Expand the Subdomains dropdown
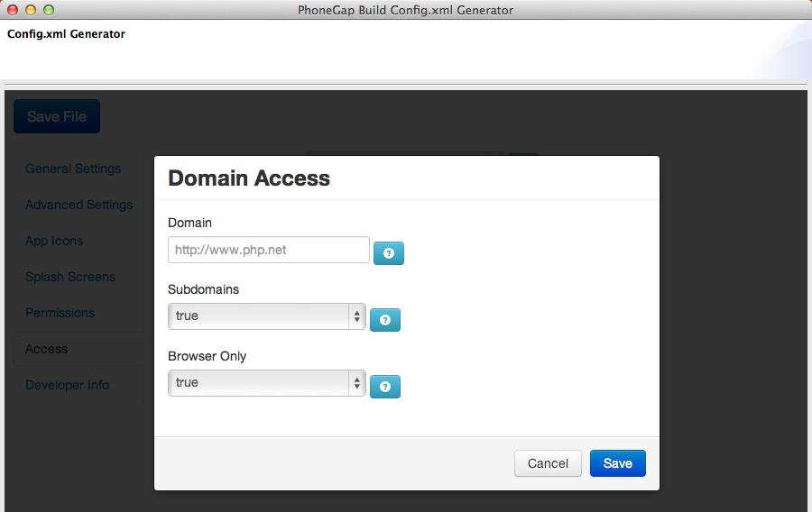This screenshot has height=512, width=812. [x=267, y=316]
